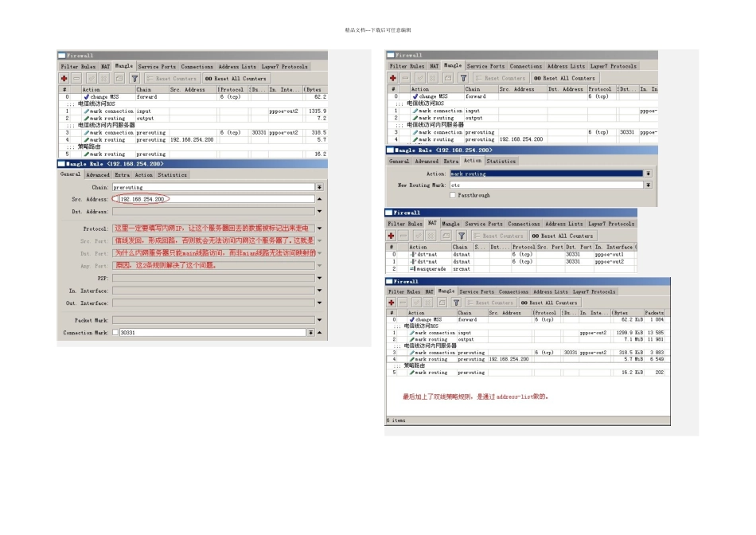Click the funnel filter icon in the '6 items' Mangle window

click(454, 303)
